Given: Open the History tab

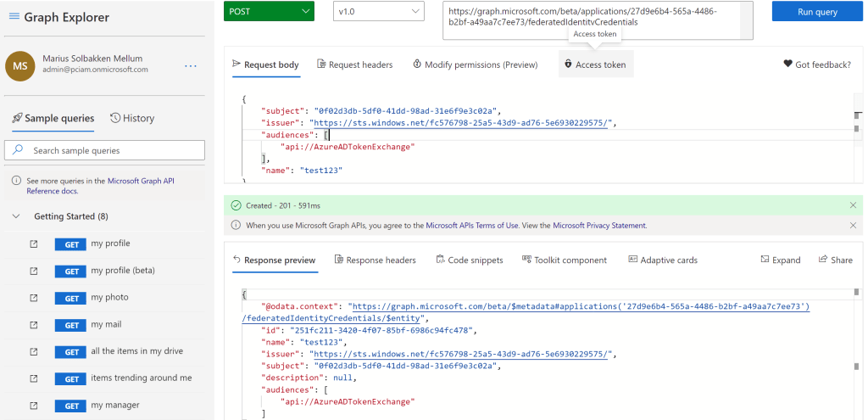Looking at the screenshot, I should click(x=132, y=119).
